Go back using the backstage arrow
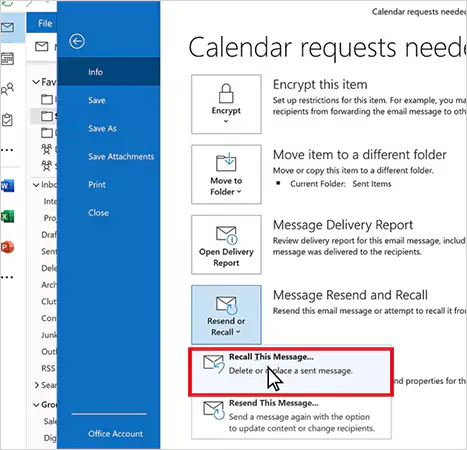 pos(77,41)
